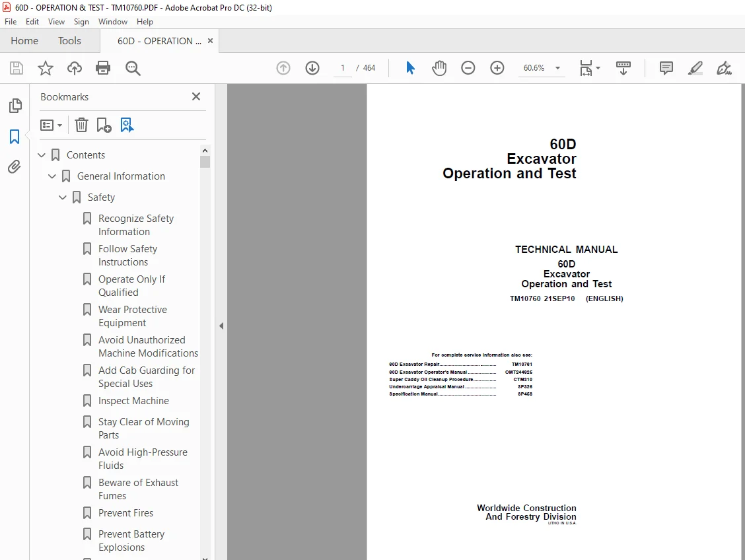
Task: Print the document
Action: coord(103,68)
